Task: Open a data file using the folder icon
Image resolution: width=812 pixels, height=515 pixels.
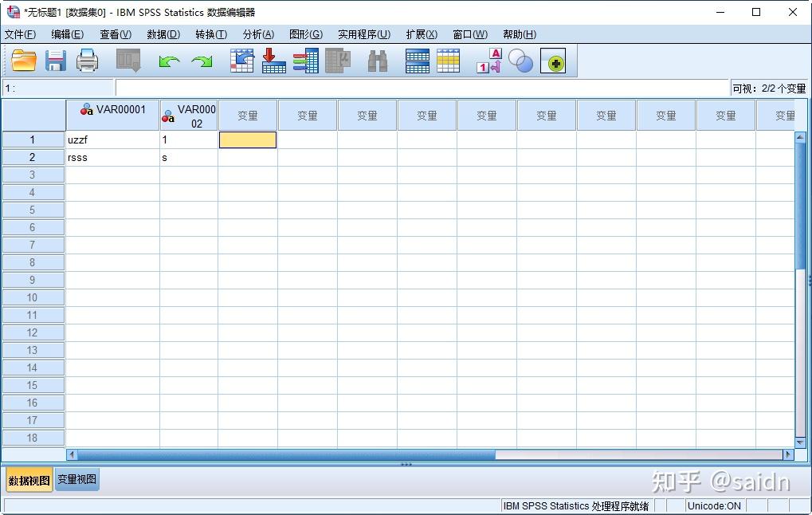Action: 23,61
